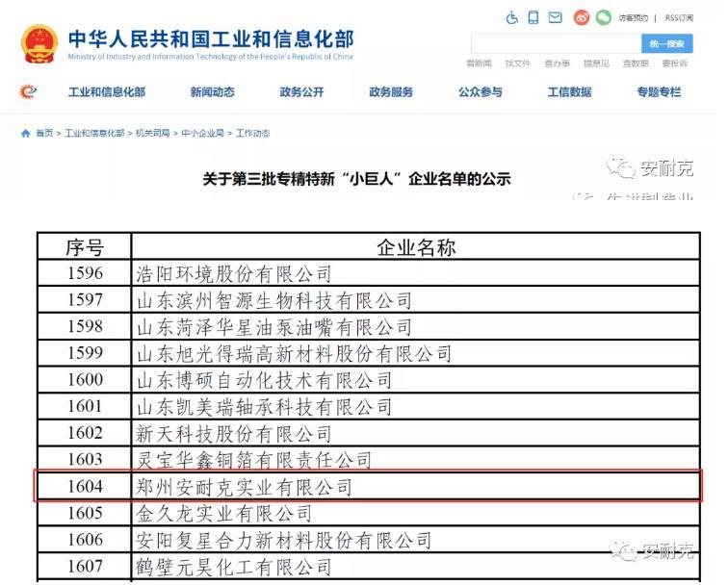
Task: Click the 提意见 quick link
Action: click(596, 64)
